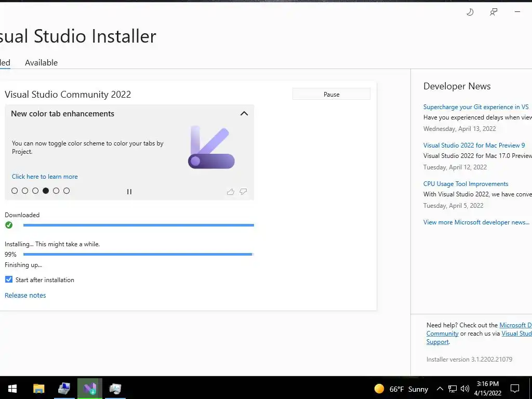
Task: Open the Visual Studio Support link
Action: click(517, 334)
